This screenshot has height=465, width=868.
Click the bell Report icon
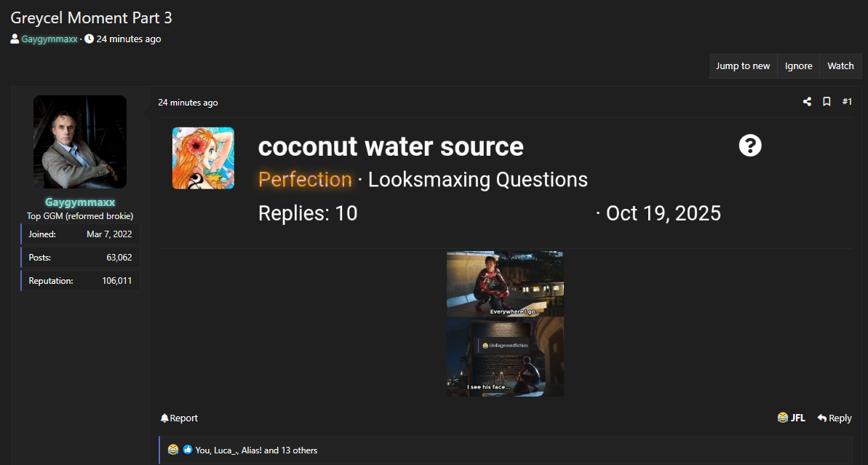pyautogui.click(x=164, y=418)
